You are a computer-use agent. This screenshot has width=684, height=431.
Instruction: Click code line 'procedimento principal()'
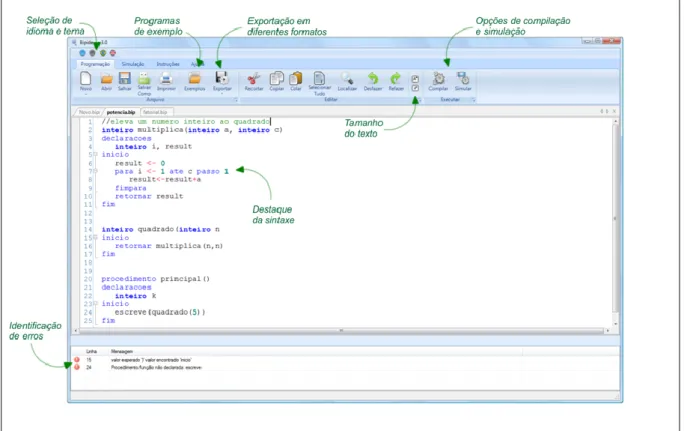tap(155, 278)
